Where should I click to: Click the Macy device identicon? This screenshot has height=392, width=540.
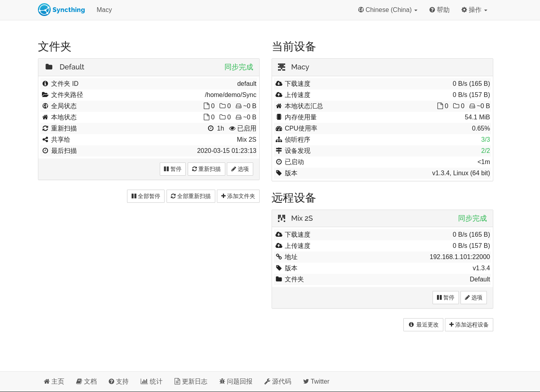click(282, 67)
